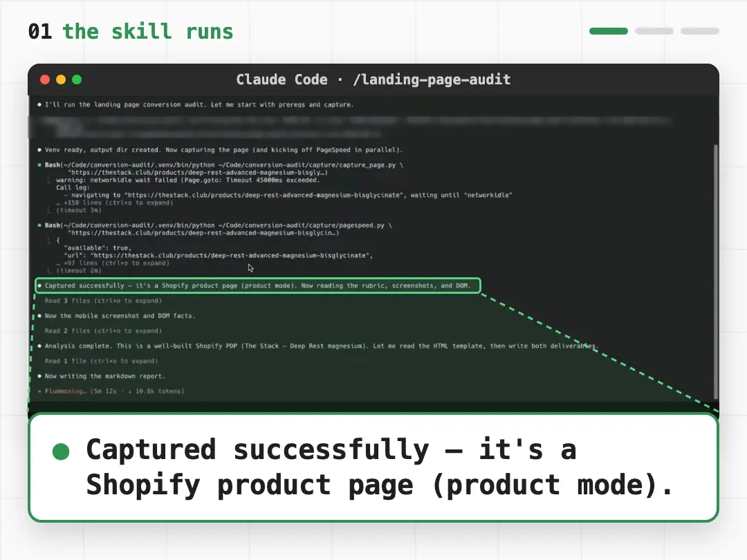The width and height of the screenshot is (747, 560).
Task: Click the Bash pagespeed.py command line
Action: 218,225
